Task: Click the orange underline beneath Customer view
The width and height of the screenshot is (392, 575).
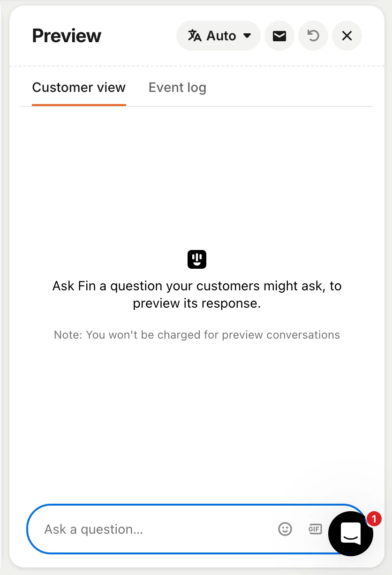Action: coord(79,105)
